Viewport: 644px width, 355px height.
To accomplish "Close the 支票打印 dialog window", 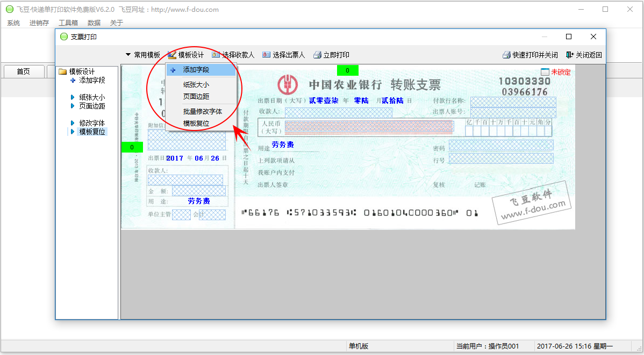I will (593, 37).
